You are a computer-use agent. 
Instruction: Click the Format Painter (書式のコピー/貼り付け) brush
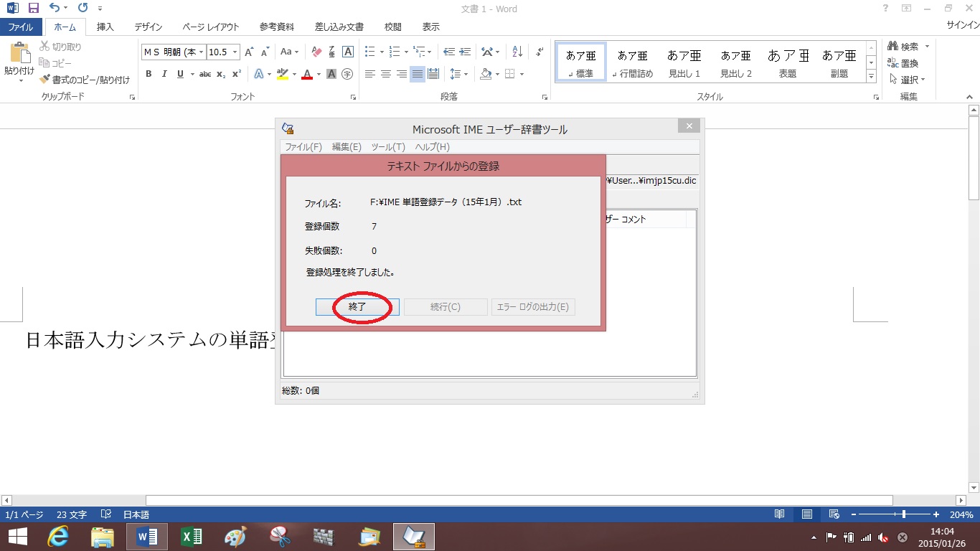point(45,80)
